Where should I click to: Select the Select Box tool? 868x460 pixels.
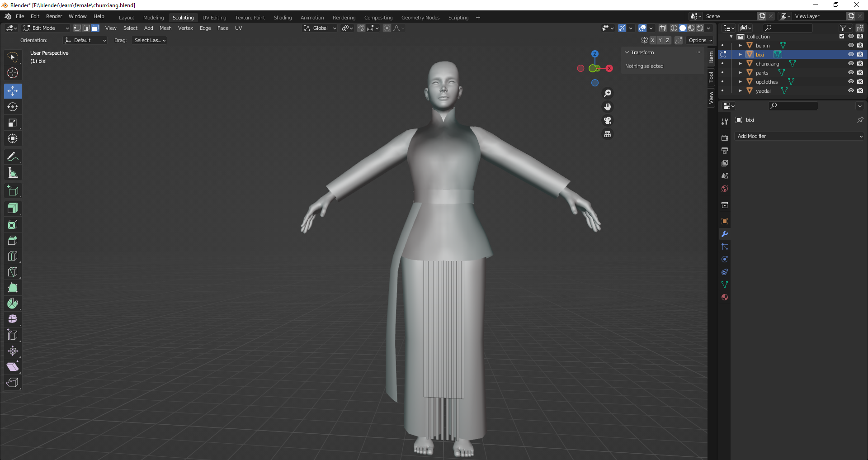13,57
